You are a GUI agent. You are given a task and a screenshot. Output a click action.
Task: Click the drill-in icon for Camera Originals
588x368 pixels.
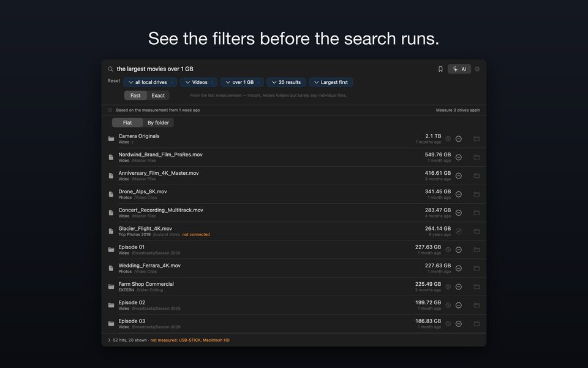coord(448,139)
